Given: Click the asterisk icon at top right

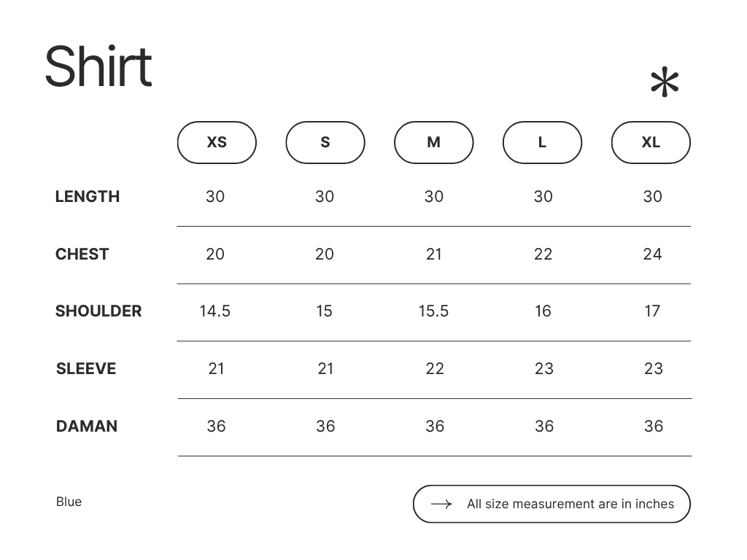Looking at the screenshot, I should (664, 83).
